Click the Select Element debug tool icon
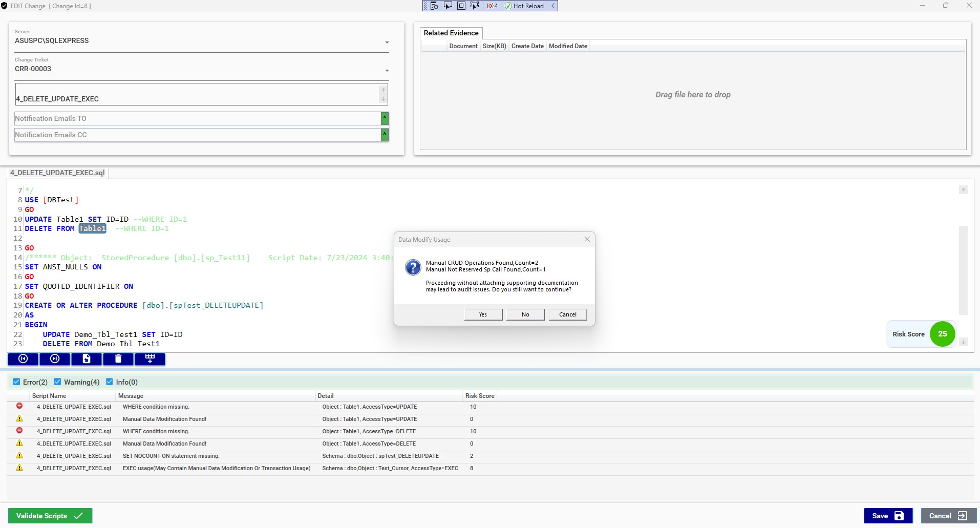980x528 pixels. [x=448, y=6]
